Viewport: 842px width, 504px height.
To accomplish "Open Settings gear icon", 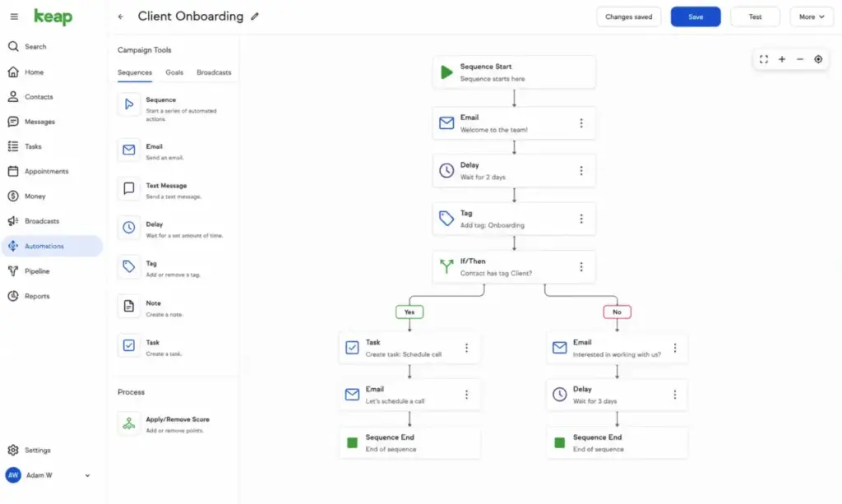I will pos(13,450).
